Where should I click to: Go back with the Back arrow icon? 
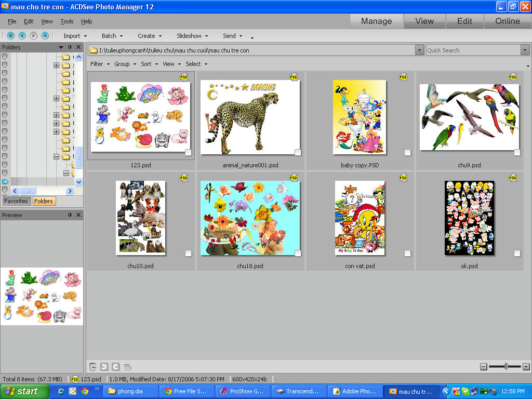(x=22, y=36)
